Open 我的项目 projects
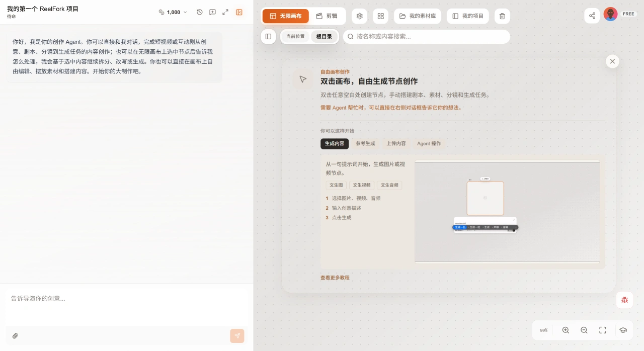This screenshot has height=351, width=644. tap(468, 16)
